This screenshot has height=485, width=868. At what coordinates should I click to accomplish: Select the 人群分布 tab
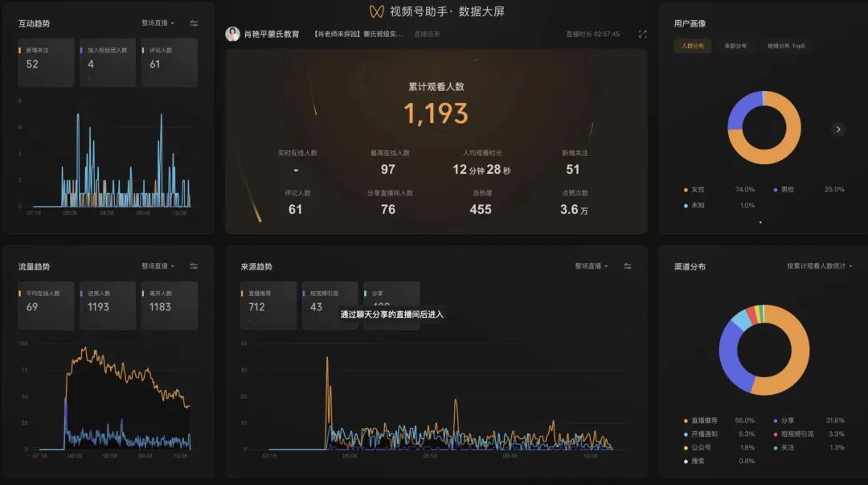693,46
